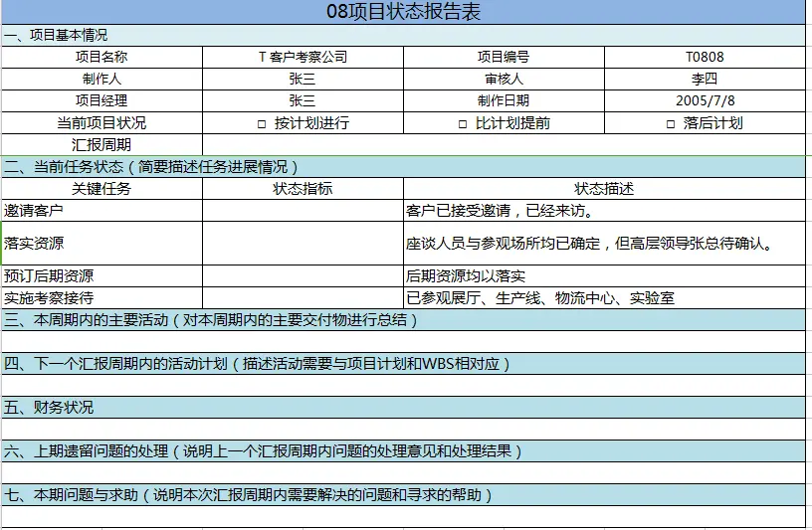This screenshot has height=530, width=812.
Task: Select the 审核人 label cell
Action: 504,79
